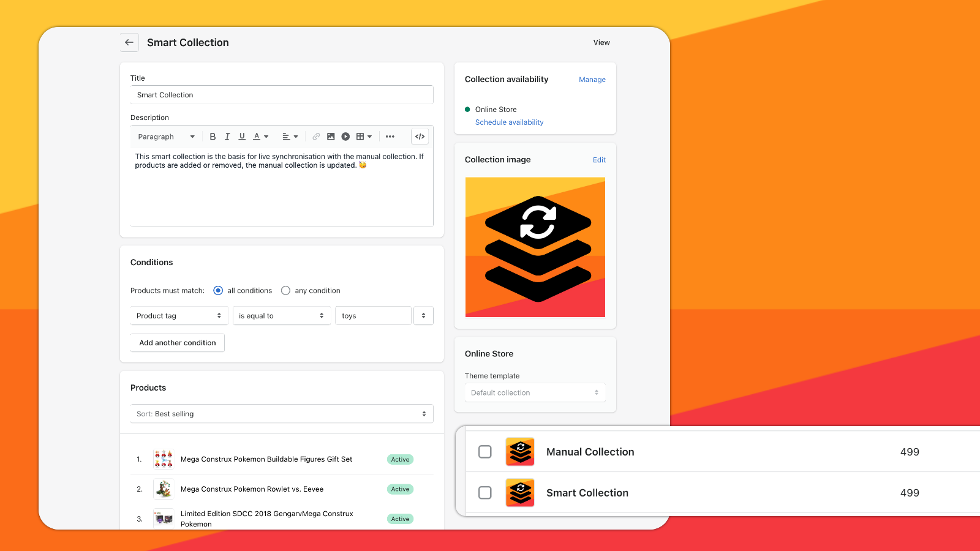Click the Title input field
This screenshot has width=980, height=551.
click(x=282, y=95)
